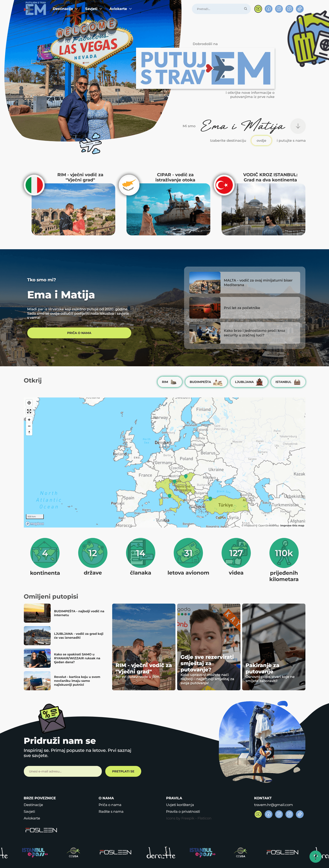Click the map geolocate icon
Image resolution: width=329 pixels, height=868 pixels.
tap(29, 403)
